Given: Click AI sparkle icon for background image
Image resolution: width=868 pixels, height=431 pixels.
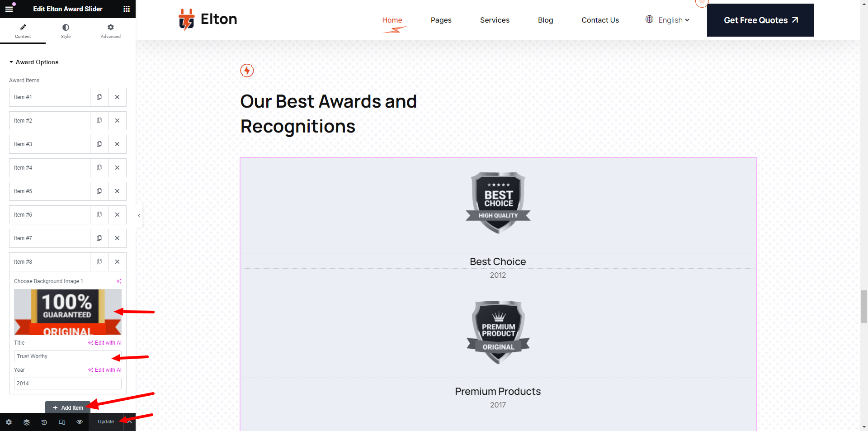Looking at the screenshot, I should click(119, 281).
